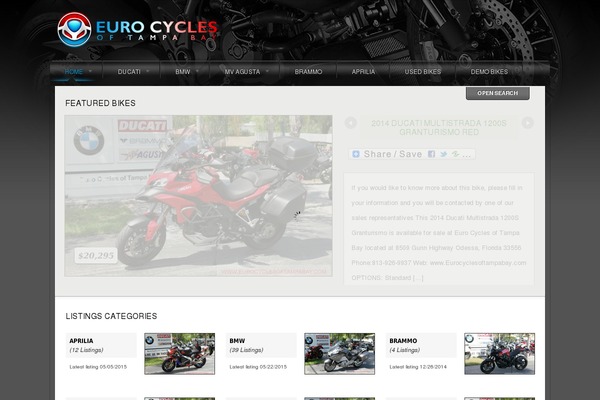The height and width of the screenshot is (400, 600).
Task: Show next featured bike with right arrow
Action: coord(527,123)
